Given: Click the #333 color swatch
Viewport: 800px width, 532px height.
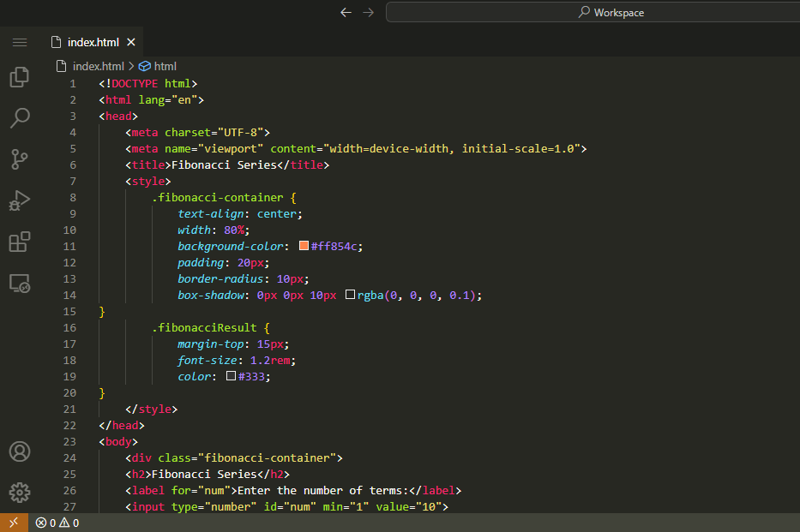Looking at the screenshot, I should pyautogui.click(x=231, y=376).
